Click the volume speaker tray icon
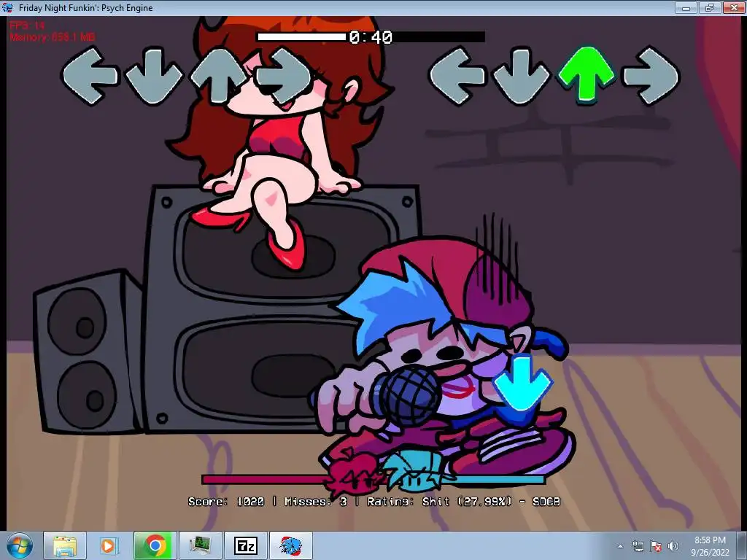 [x=673, y=546]
